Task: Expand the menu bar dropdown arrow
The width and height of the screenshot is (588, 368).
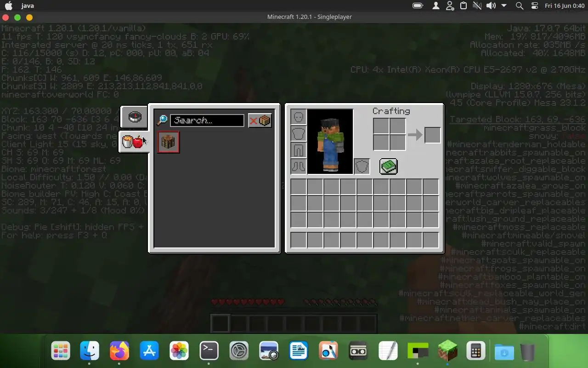Action: 504,6
